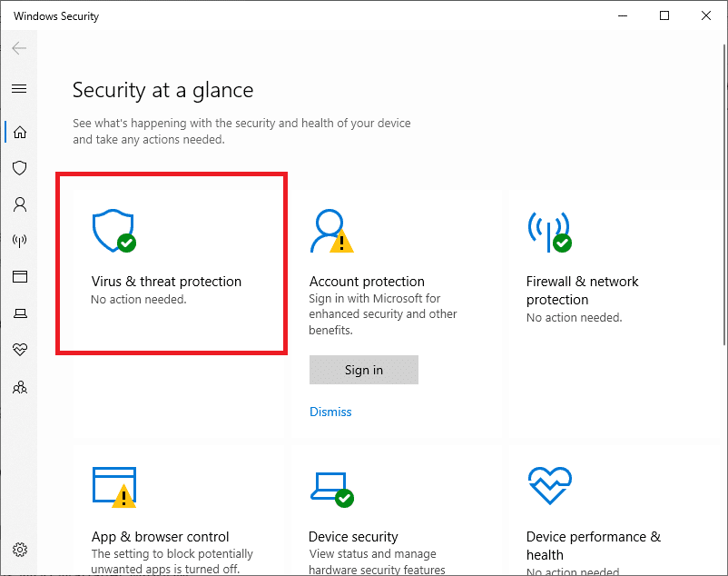
Task: Click the App & browser control sidebar icon
Action: (x=20, y=277)
